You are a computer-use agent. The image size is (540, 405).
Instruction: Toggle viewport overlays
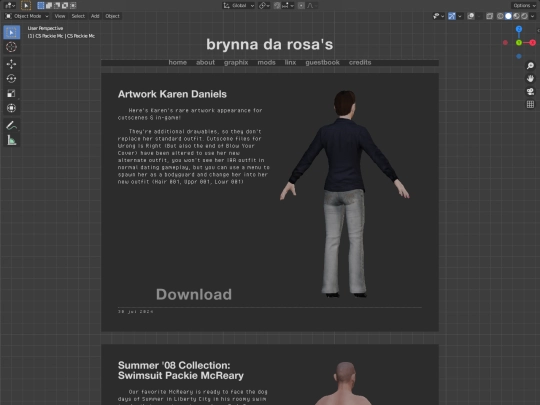click(471, 16)
